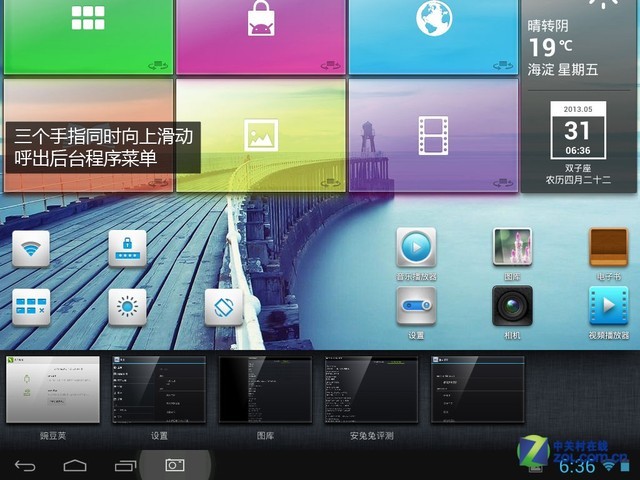Viewport: 640px width, 480px height.
Task: Toggle the Wi-Fi quick switch
Action: pyautogui.click(x=32, y=248)
